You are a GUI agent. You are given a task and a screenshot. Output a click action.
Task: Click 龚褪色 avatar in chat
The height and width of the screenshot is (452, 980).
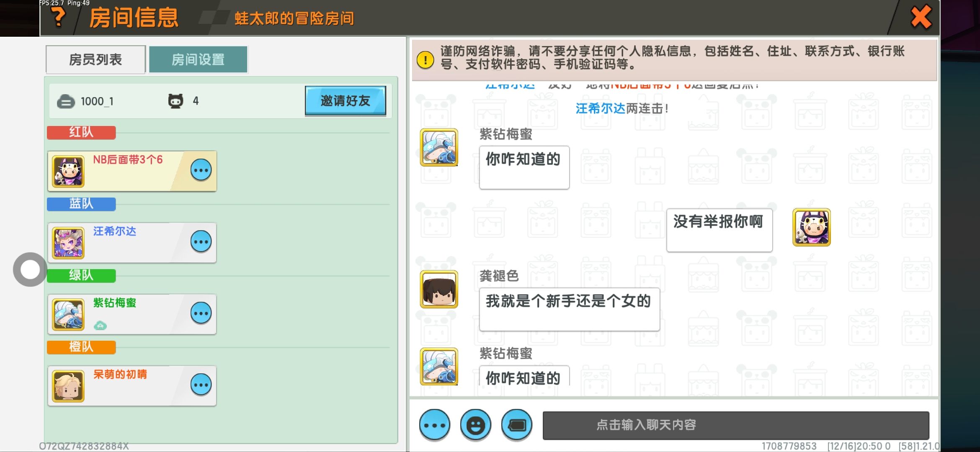(439, 289)
